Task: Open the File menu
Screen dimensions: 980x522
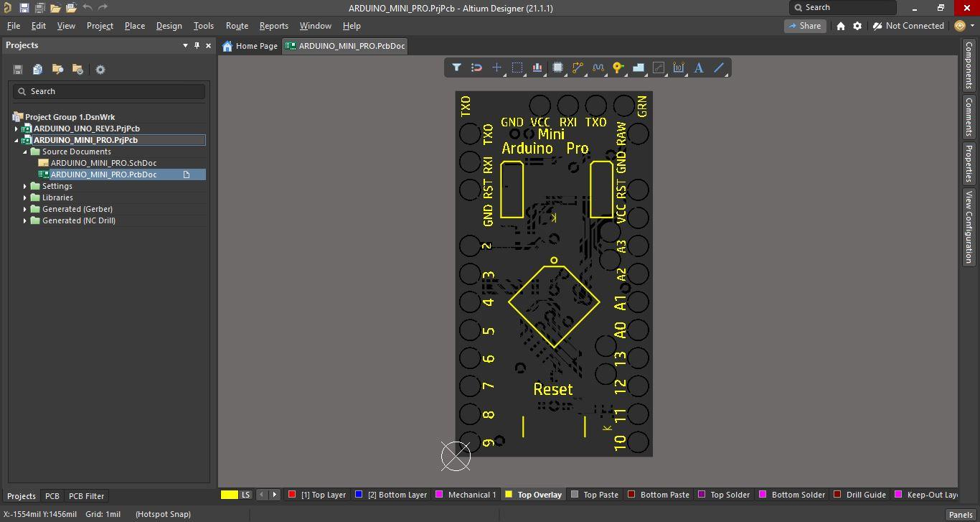Action: [14, 26]
